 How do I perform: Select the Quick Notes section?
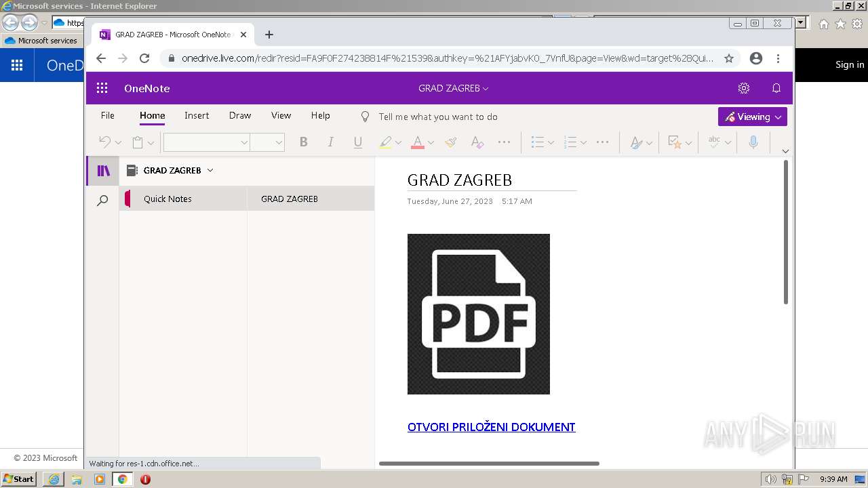coord(183,199)
